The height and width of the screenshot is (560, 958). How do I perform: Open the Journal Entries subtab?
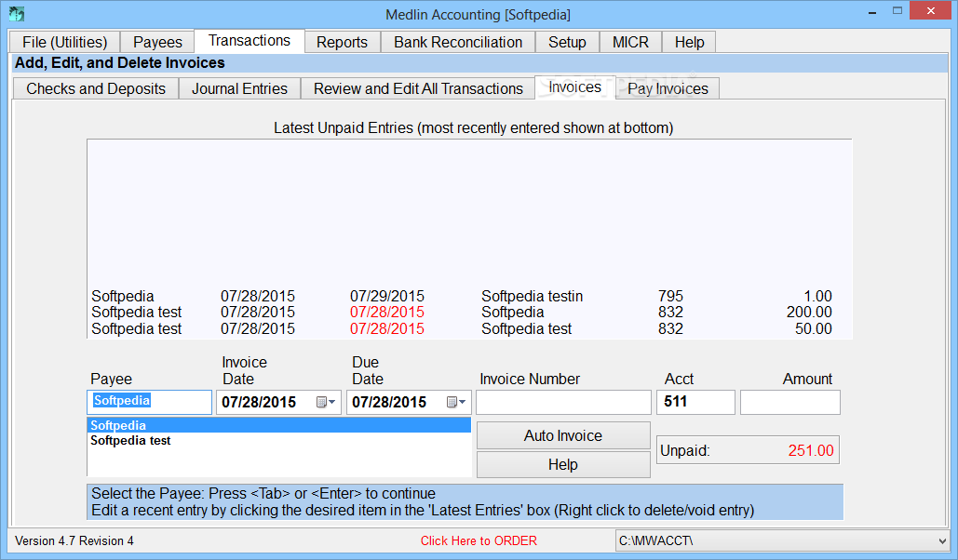(239, 88)
